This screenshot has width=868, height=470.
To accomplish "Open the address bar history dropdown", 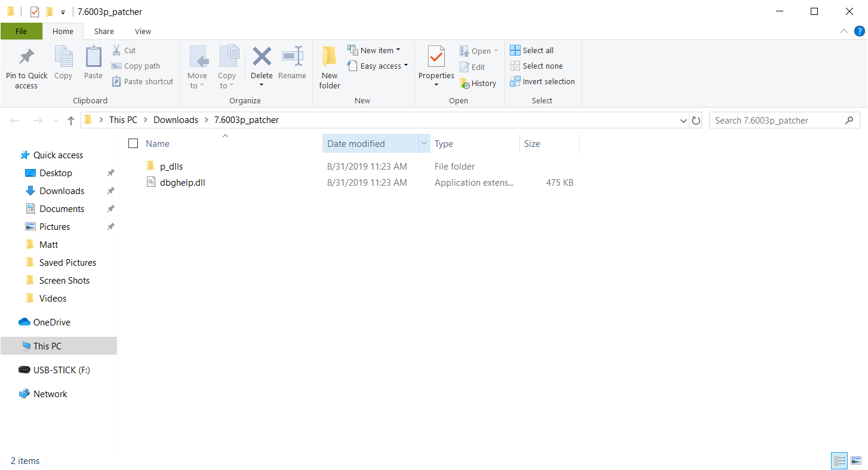I will [684, 121].
